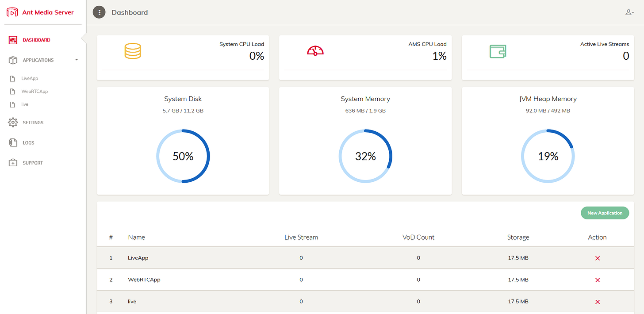Click the 5.7 GB / 11.2 GB disk text
Viewport: 644px width, 314px height.
tap(183, 111)
